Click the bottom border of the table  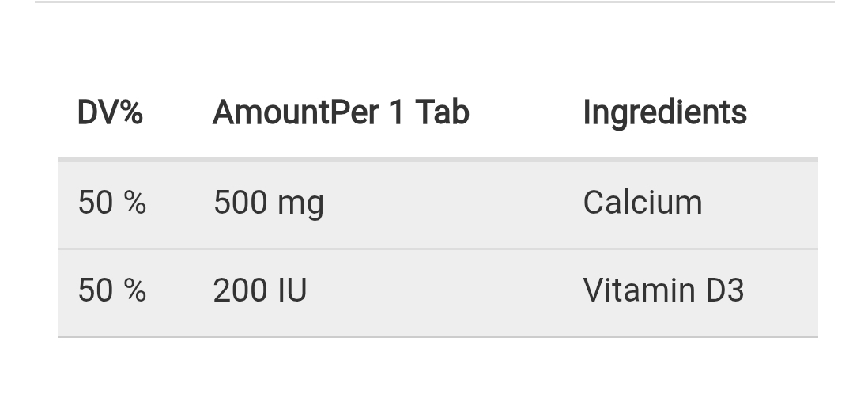pyautogui.click(x=437, y=336)
